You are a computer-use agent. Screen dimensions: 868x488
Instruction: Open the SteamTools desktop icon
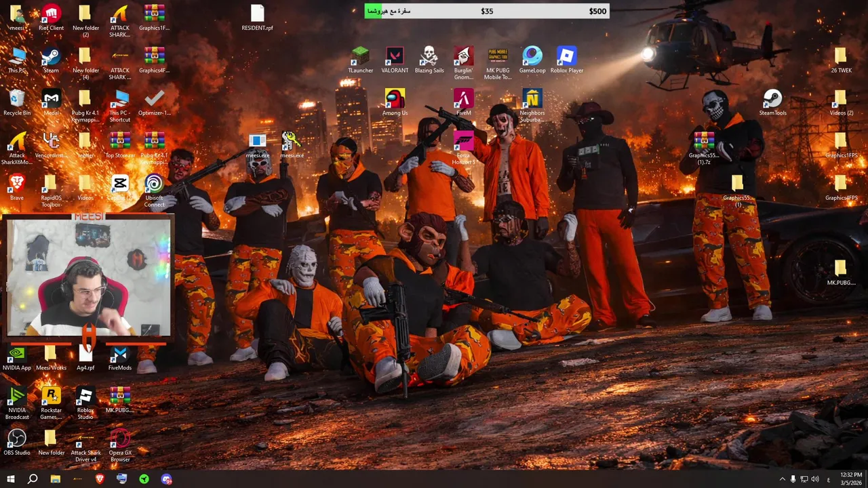click(772, 103)
